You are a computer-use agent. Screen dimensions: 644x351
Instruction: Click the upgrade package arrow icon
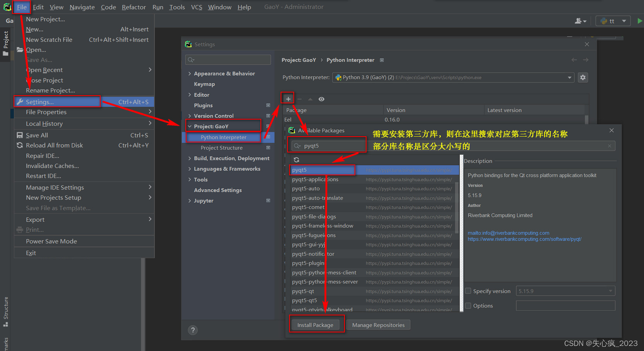pos(310,99)
